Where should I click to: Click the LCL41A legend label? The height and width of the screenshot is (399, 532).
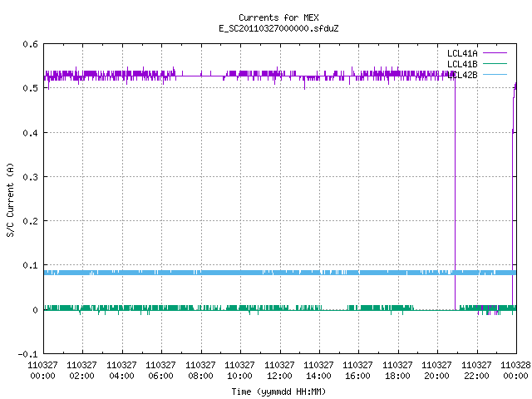pyautogui.click(x=462, y=53)
